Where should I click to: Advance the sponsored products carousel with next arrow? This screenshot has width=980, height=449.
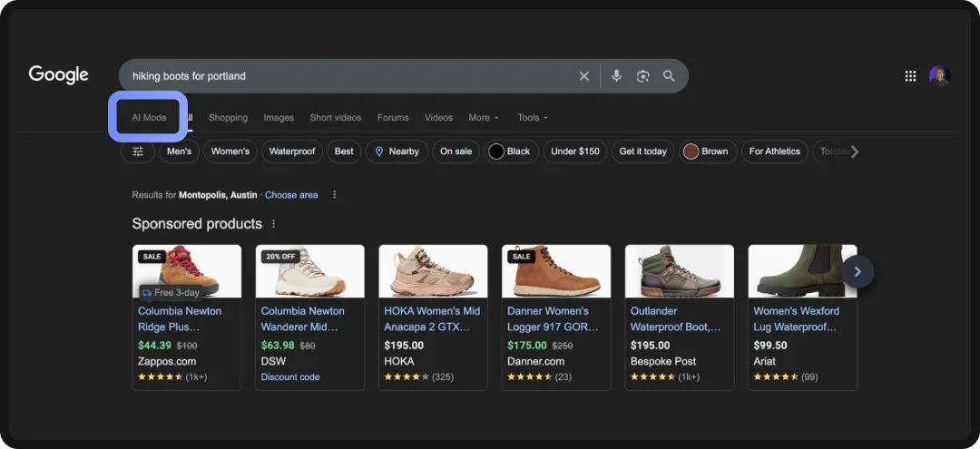coord(857,271)
